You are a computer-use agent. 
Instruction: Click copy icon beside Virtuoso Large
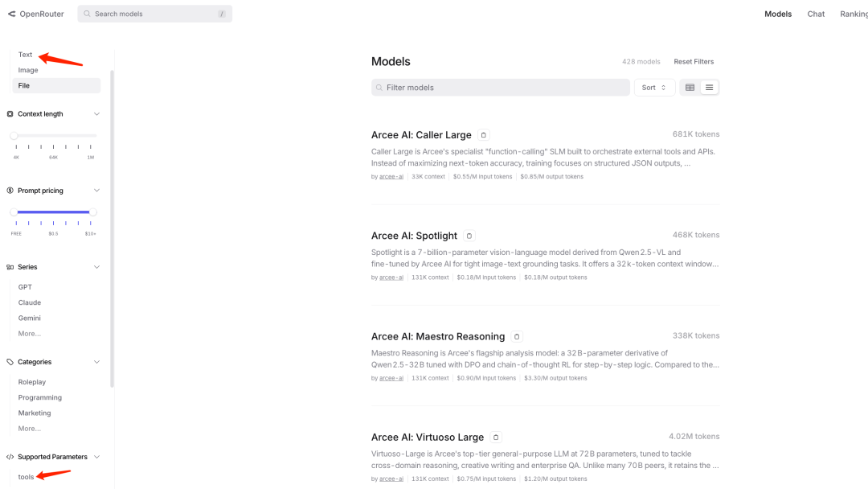(x=495, y=438)
